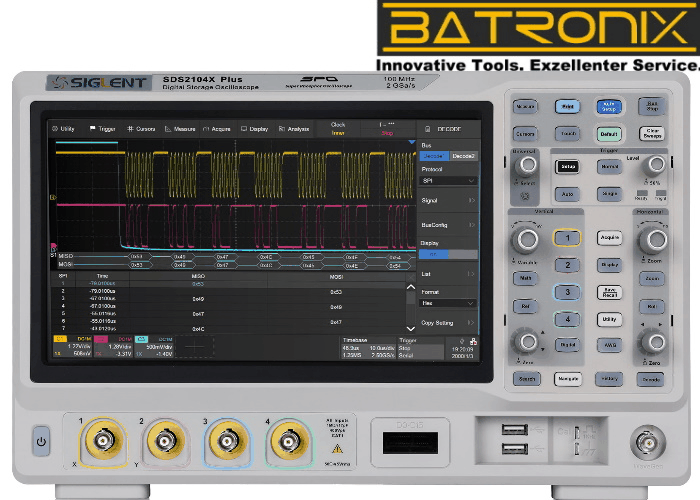The width and height of the screenshot is (700, 500).
Task: Expand the List submenu
Action: tap(448, 274)
